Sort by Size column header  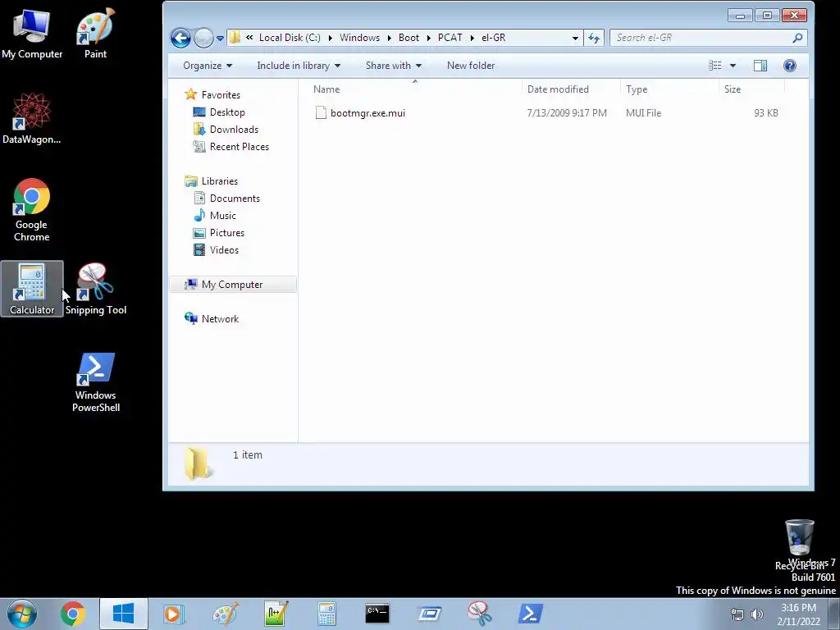pos(751,89)
